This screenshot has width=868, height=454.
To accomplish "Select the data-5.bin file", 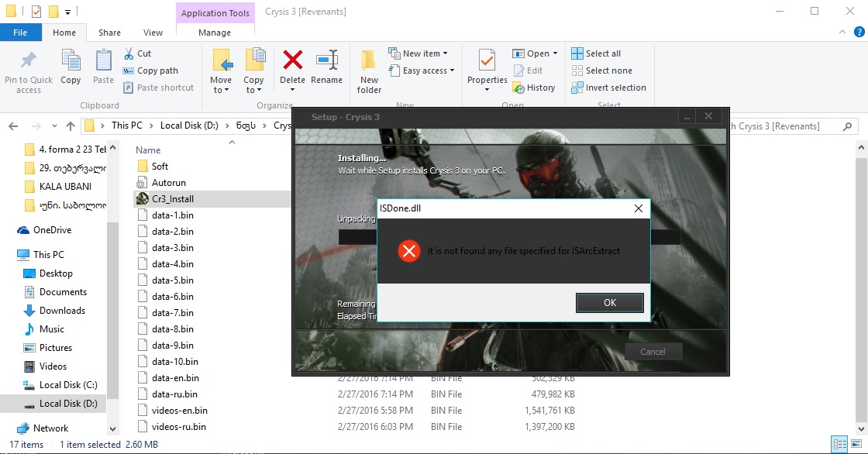I will click(x=173, y=280).
